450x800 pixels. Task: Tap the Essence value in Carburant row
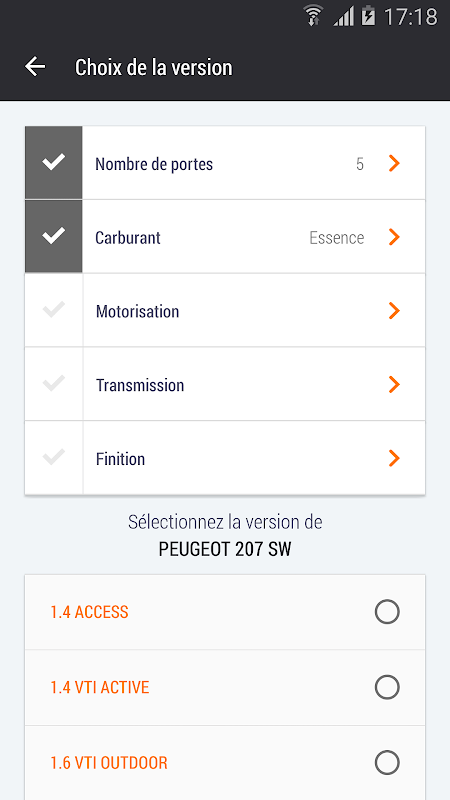point(337,238)
